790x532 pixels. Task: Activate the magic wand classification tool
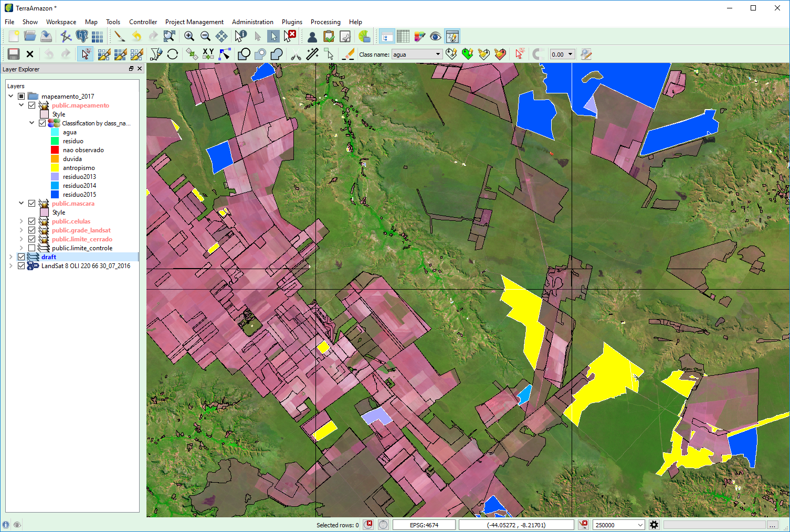(311, 54)
